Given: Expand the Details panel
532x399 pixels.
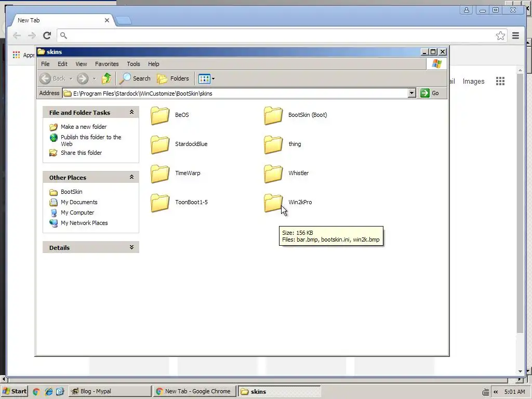Looking at the screenshot, I should (x=131, y=247).
